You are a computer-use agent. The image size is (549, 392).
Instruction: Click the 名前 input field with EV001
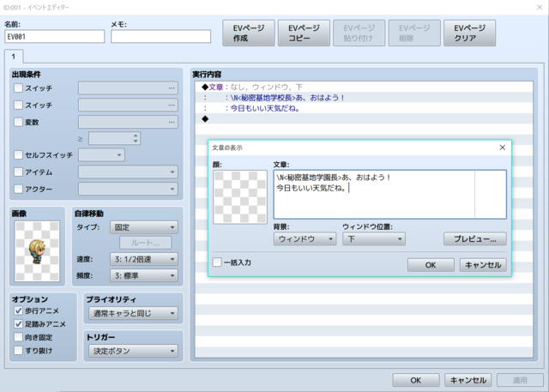click(x=55, y=36)
